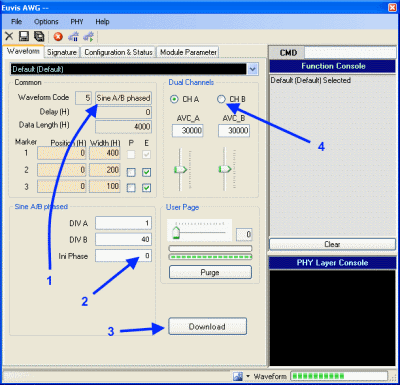Close the Euvis AWG window
The width and height of the screenshot is (400, 385).
click(393, 7)
